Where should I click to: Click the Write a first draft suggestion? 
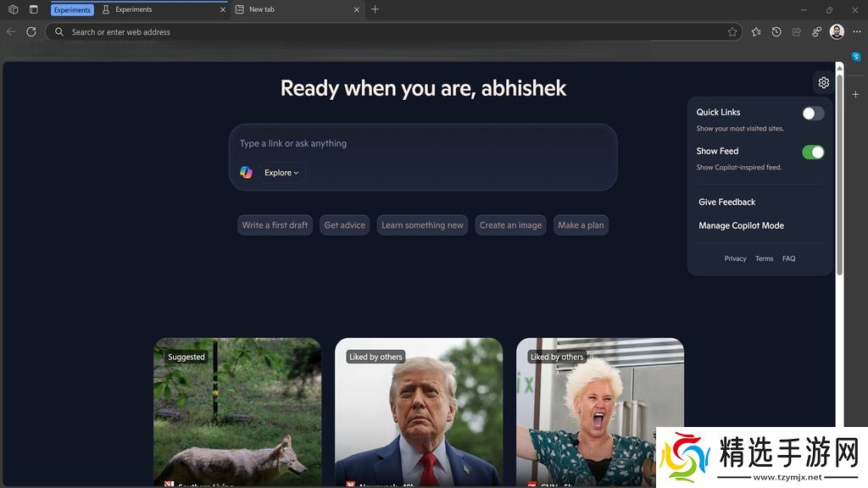(275, 225)
